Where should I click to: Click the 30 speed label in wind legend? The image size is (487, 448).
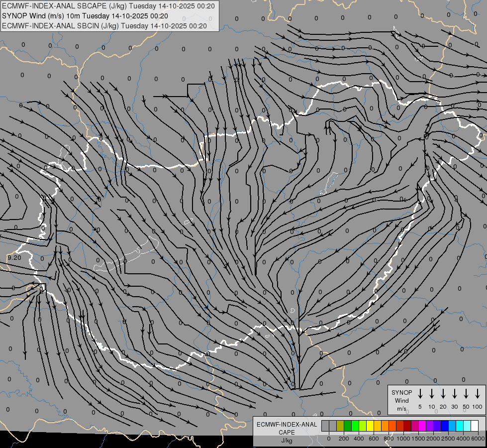(454, 407)
